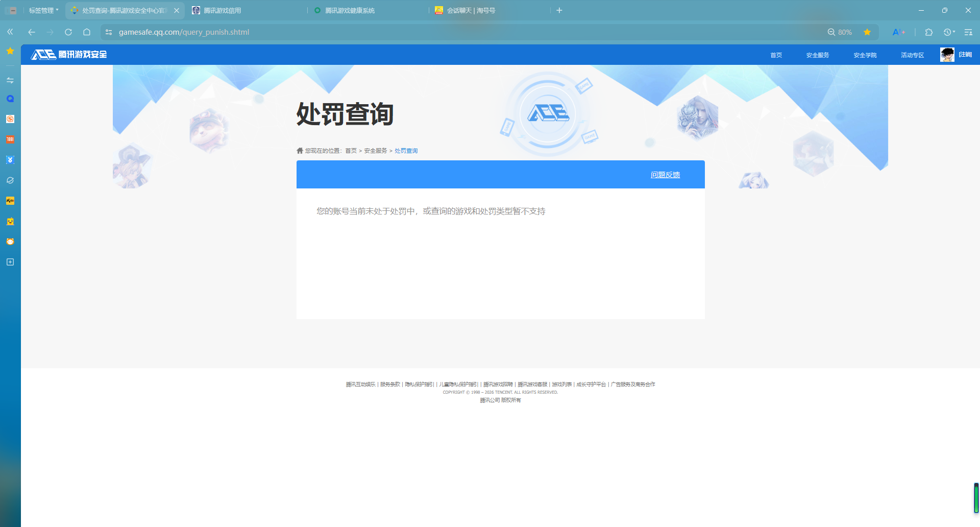Open the blue bear sidebar app
Viewport: 980px width, 527px height.
pyautogui.click(x=10, y=160)
